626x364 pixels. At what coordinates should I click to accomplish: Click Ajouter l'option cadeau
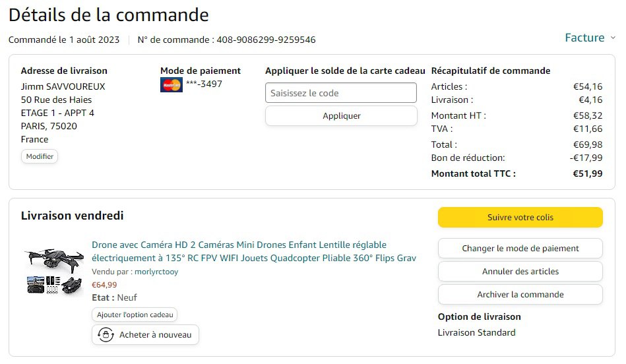pos(135,315)
